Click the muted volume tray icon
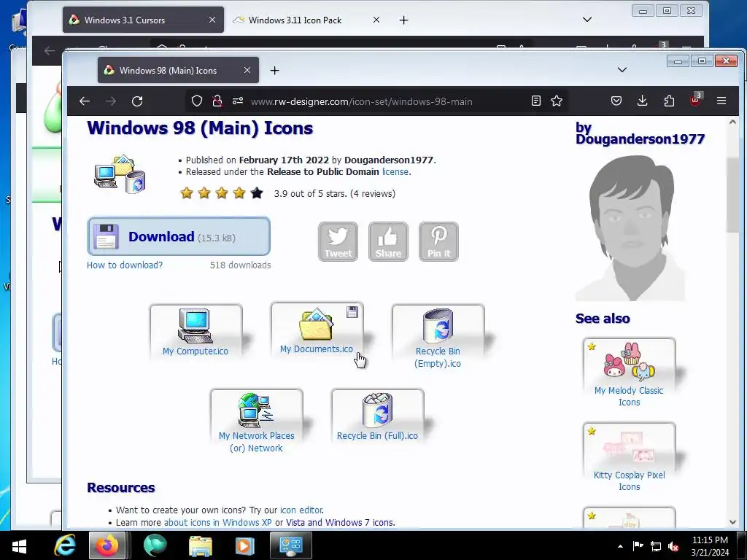This screenshot has height=560, width=747. coord(673,546)
